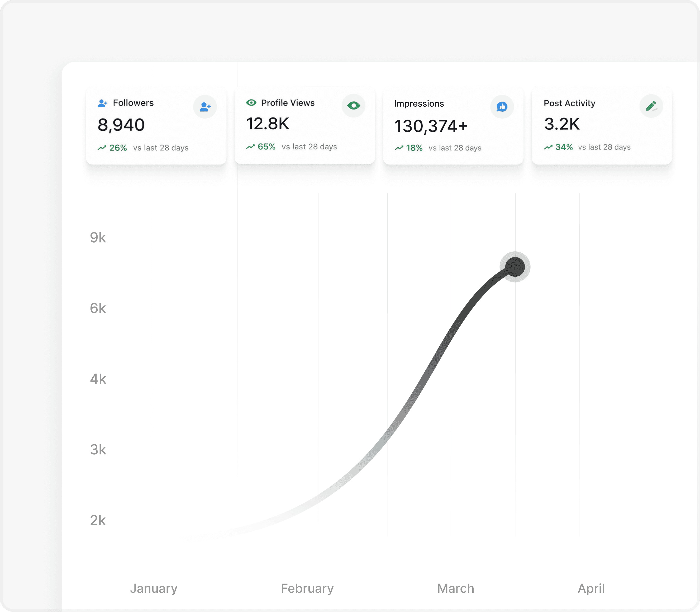Click the 34% upward trend arrow

548,147
